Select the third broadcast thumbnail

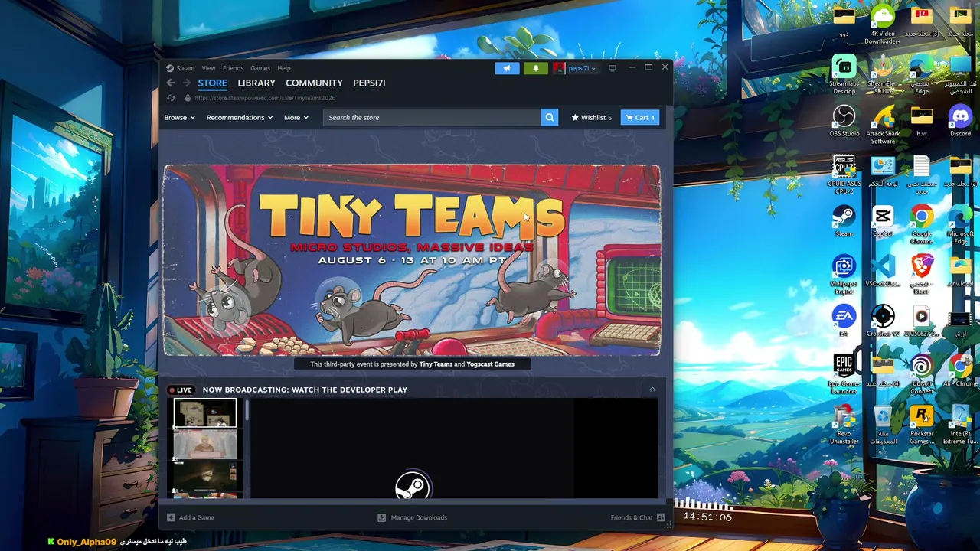(x=204, y=478)
